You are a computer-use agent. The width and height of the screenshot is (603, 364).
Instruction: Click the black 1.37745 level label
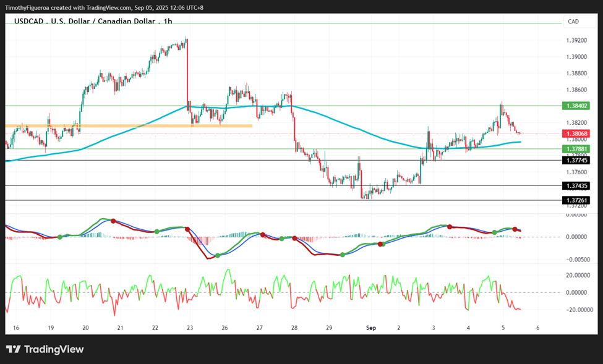[576, 160]
